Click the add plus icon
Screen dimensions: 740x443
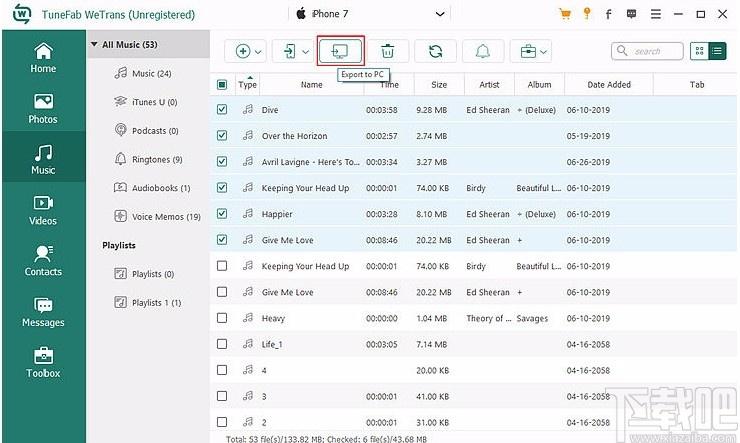click(243, 51)
